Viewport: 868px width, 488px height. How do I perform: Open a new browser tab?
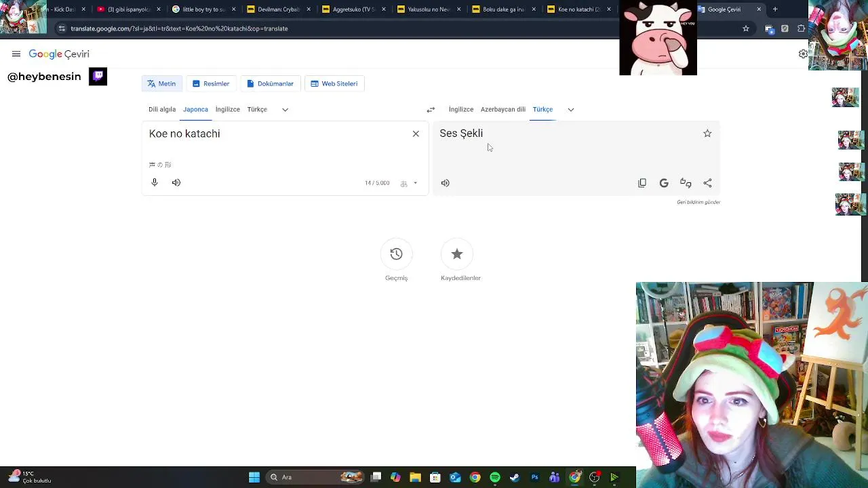(x=775, y=9)
